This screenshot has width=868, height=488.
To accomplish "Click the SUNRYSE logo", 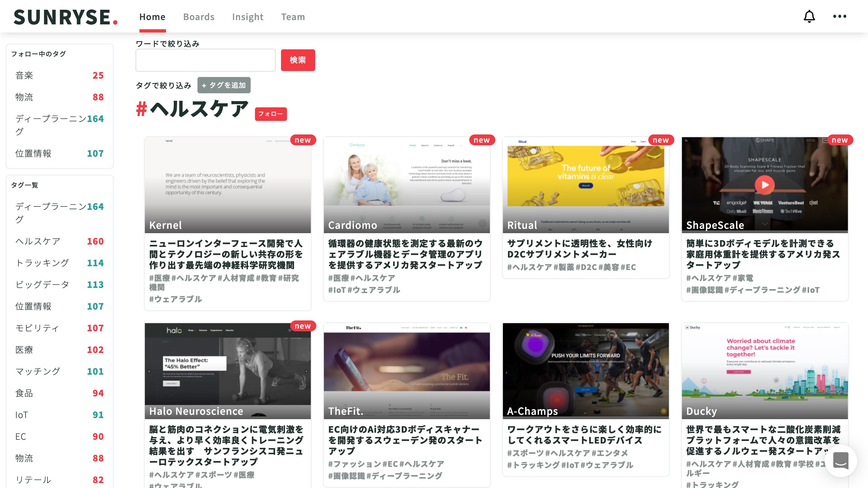I will 66,17.
